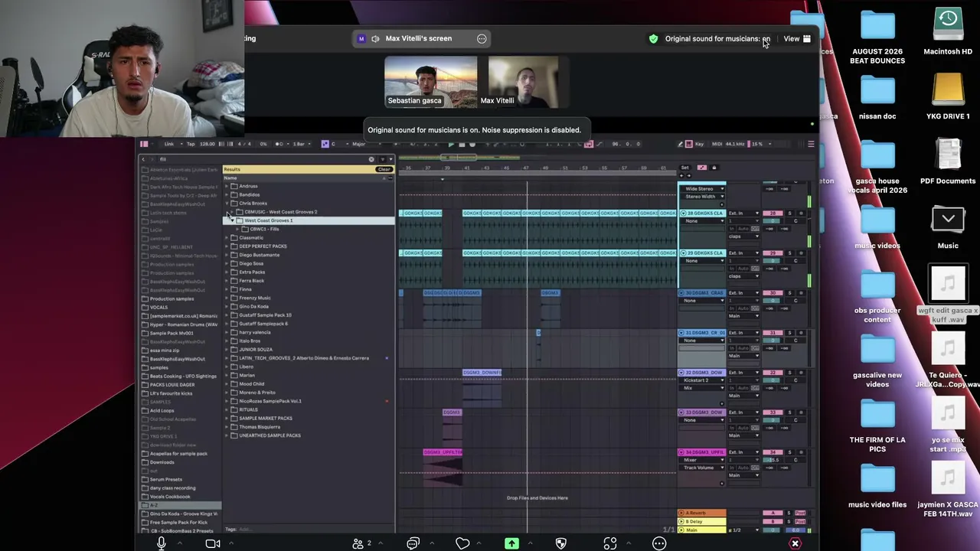The image size is (980, 551).
Task: Click the green Zoom share screen icon
Action: pyautogui.click(x=511, y=543)
